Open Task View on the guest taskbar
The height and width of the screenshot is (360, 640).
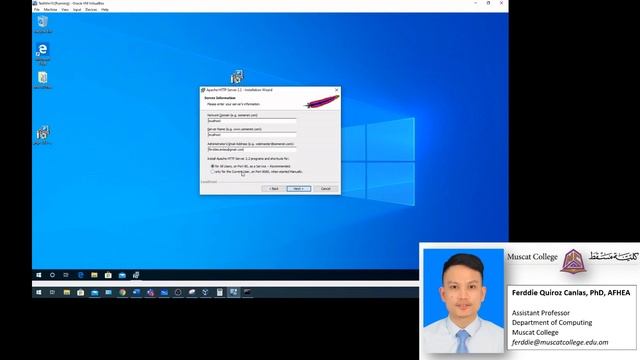66,275
